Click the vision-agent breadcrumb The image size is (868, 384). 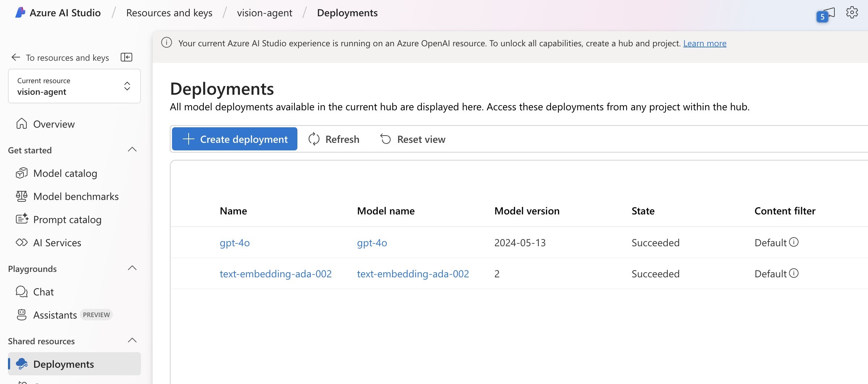pyautogui.click(x=265, y=13)
